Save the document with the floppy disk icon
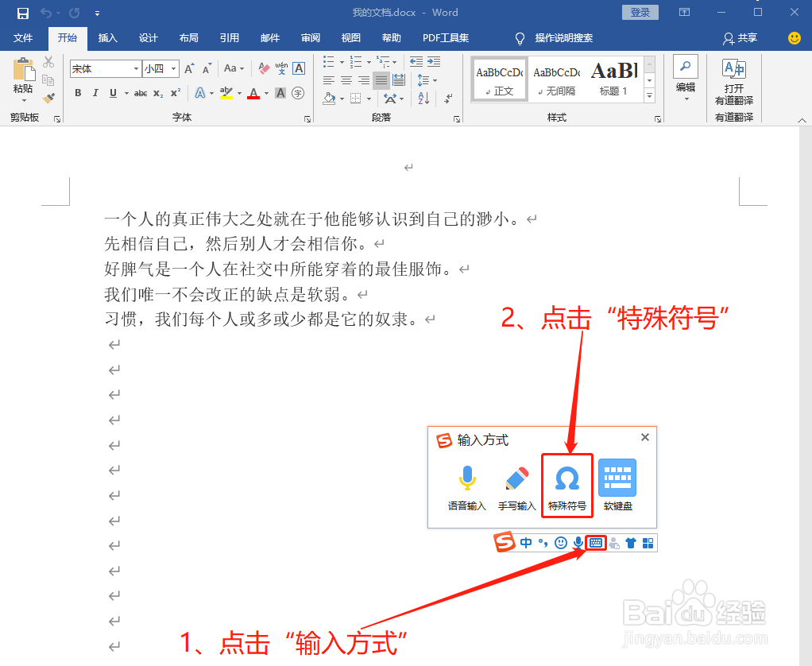812x666 pixels. point(23,13)
